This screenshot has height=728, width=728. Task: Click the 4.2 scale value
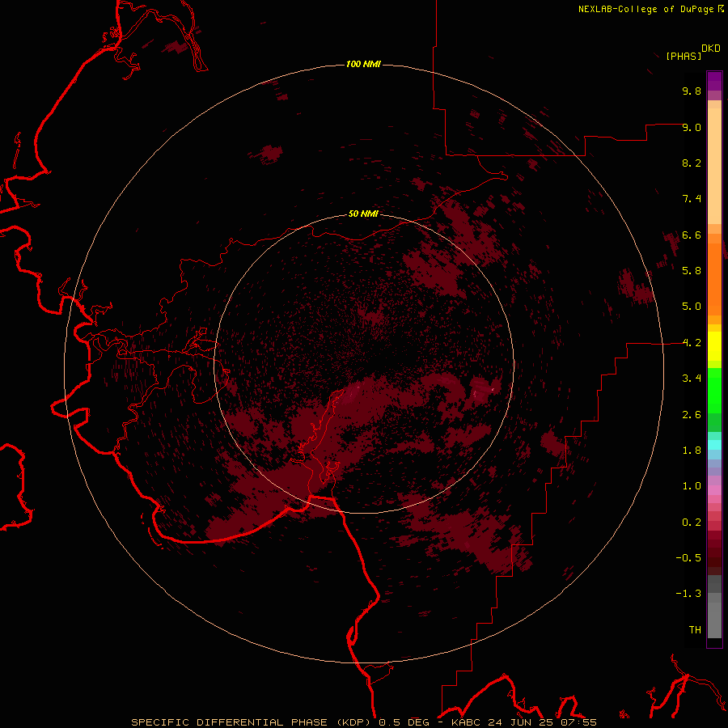click(x=692, y=343)
